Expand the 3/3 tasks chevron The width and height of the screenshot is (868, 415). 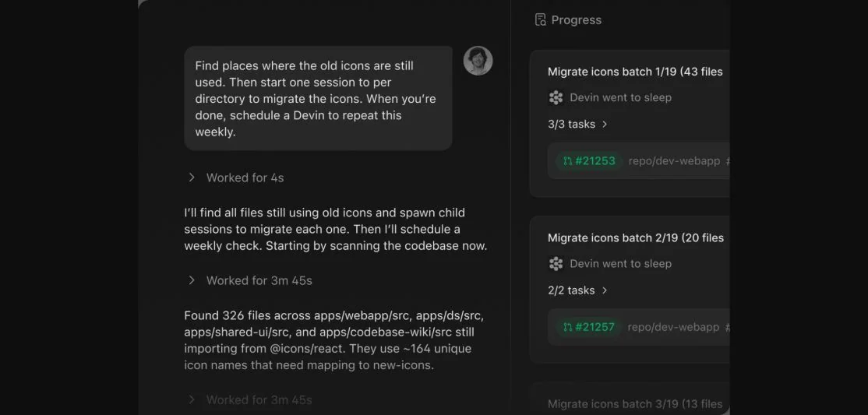pyautogui.click(x=605, y=125)
